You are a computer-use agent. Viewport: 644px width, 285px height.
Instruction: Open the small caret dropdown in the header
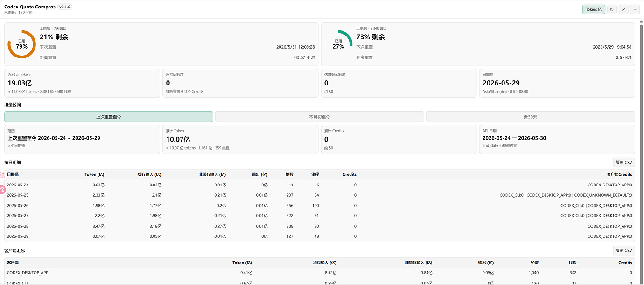pyautogui.click(x=635, y=9)
